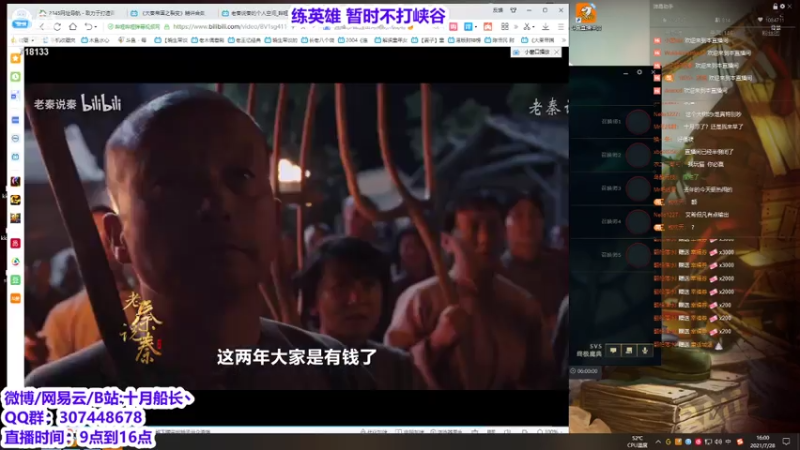Select the 召唤师3 summoner slot circle

coord(638,188)
